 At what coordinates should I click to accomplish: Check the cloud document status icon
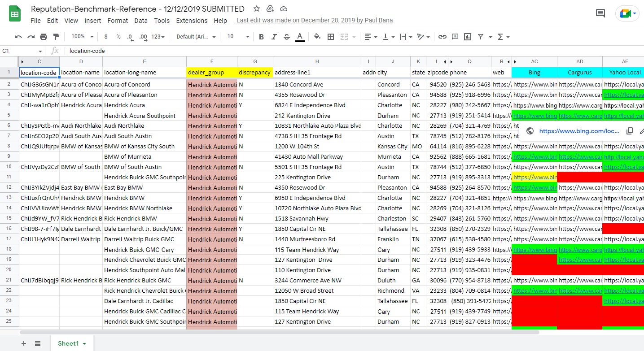pos(284,9)
